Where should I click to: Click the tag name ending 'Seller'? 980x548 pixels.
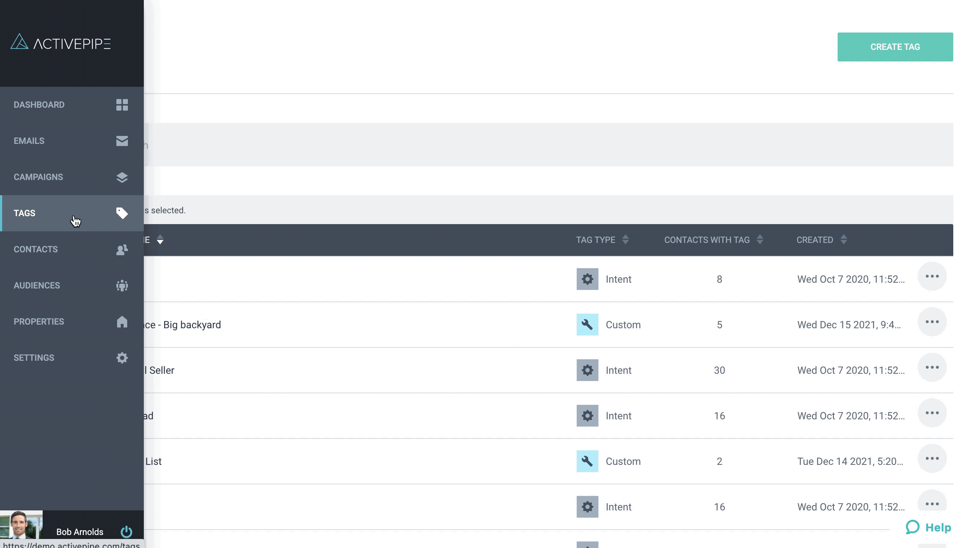click(159, 370)
